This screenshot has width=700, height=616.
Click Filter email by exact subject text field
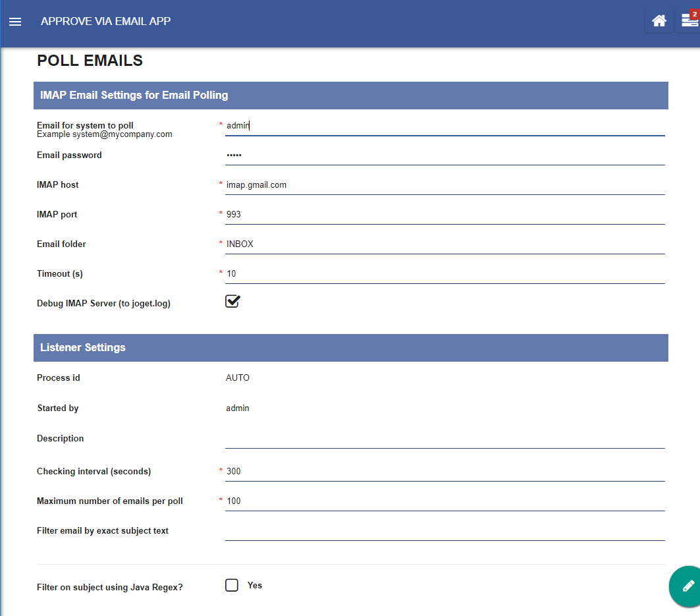(444, 530)
